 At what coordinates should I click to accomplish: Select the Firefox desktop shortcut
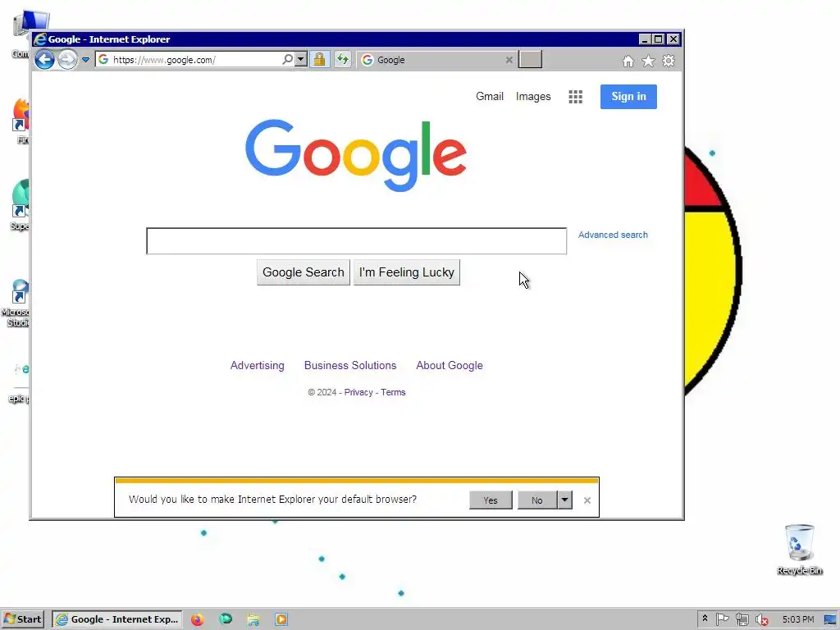point(20,121)
